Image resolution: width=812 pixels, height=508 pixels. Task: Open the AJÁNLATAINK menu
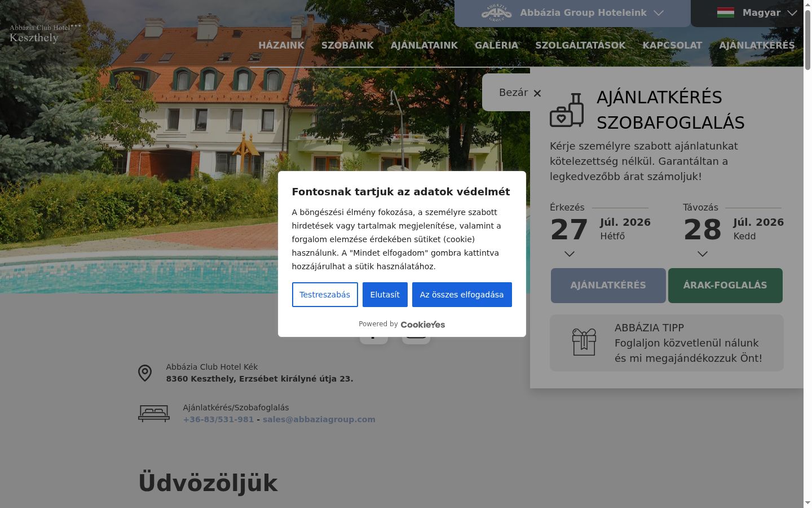click(x=424, y=45)
